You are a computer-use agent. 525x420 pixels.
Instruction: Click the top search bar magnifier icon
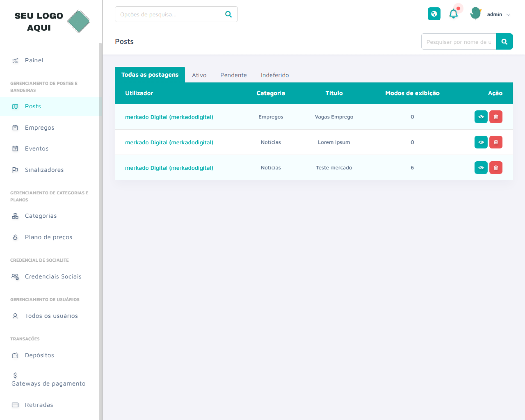(228, 14)
